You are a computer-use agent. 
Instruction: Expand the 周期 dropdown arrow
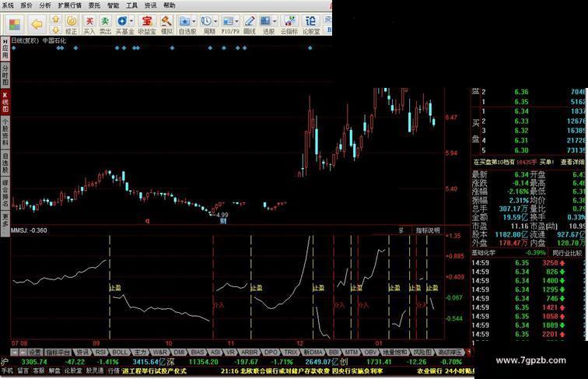tap(216, 21)
